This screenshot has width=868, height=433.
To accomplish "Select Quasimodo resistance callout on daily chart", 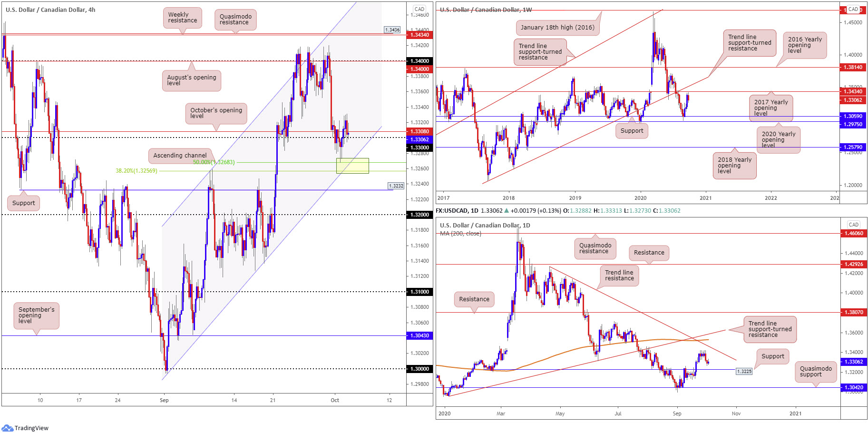I will click(x=595, y=248).
